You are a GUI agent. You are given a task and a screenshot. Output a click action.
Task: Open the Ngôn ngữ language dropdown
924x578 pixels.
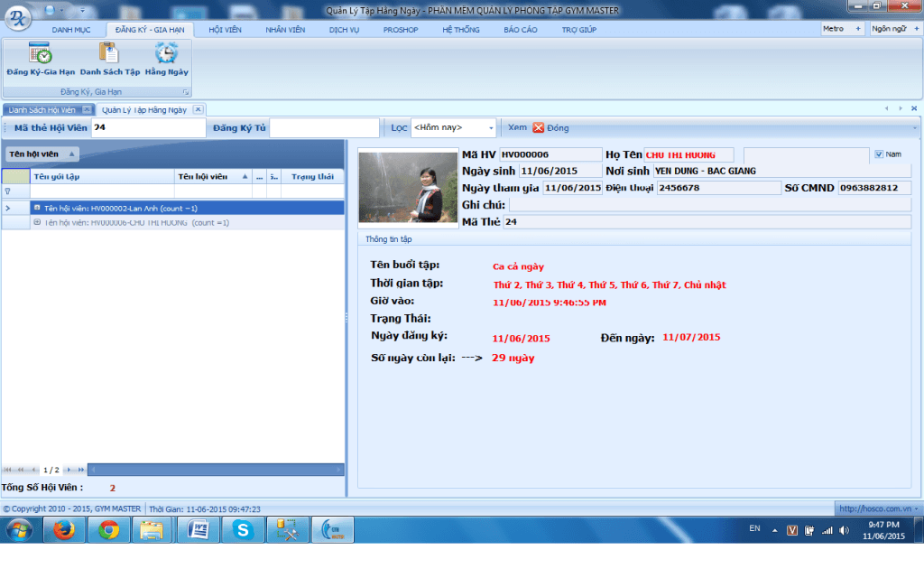(892, 29)
